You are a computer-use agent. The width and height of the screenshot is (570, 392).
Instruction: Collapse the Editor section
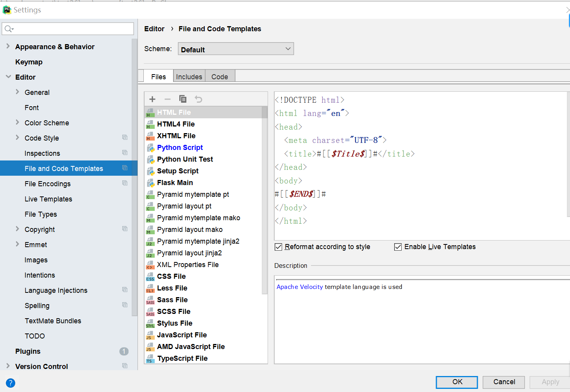click(x=8, y=77)
